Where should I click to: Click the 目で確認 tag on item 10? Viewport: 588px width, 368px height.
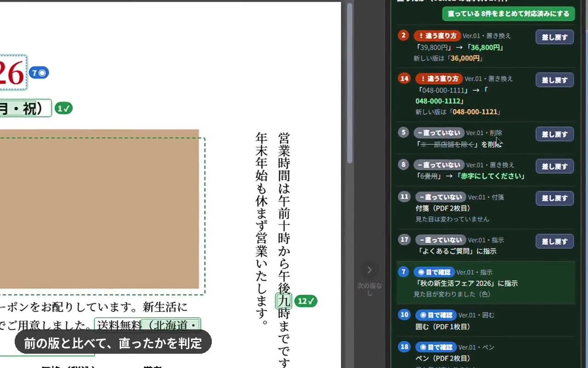click(436, 315)
